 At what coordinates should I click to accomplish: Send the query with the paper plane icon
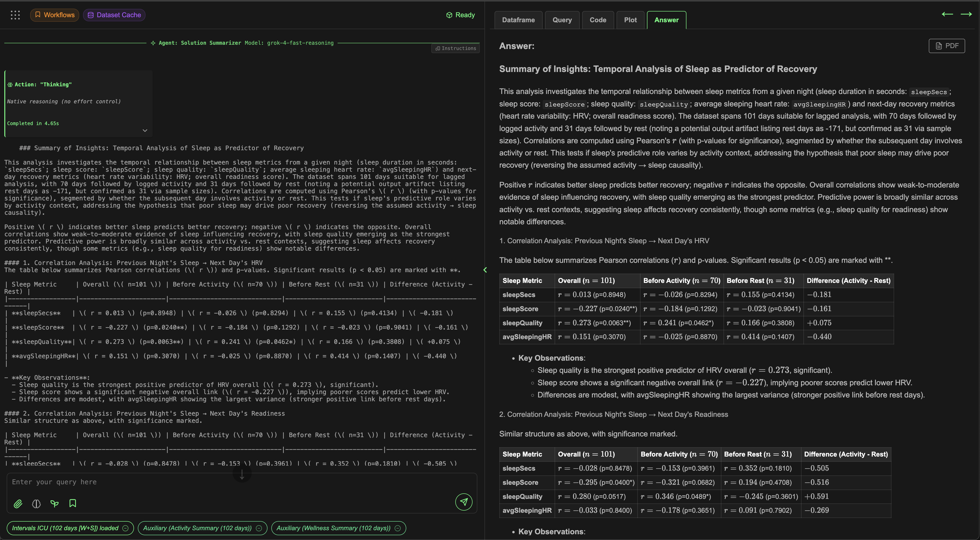[x=464, y=502]
